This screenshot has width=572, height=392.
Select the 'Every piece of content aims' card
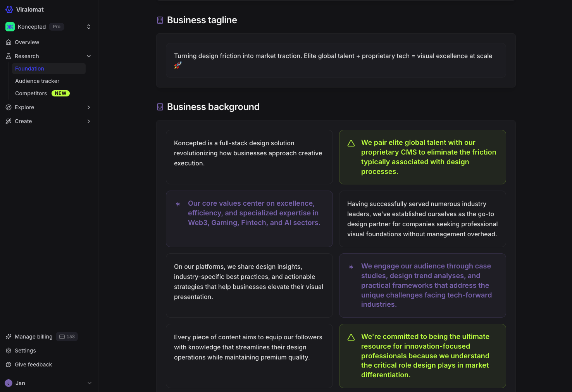click(249, 356)
